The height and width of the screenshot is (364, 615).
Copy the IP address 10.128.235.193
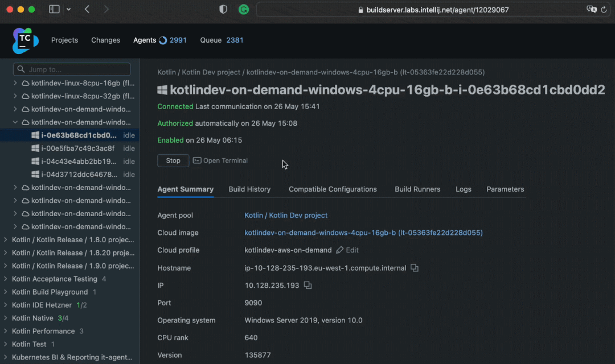point(308,286)
